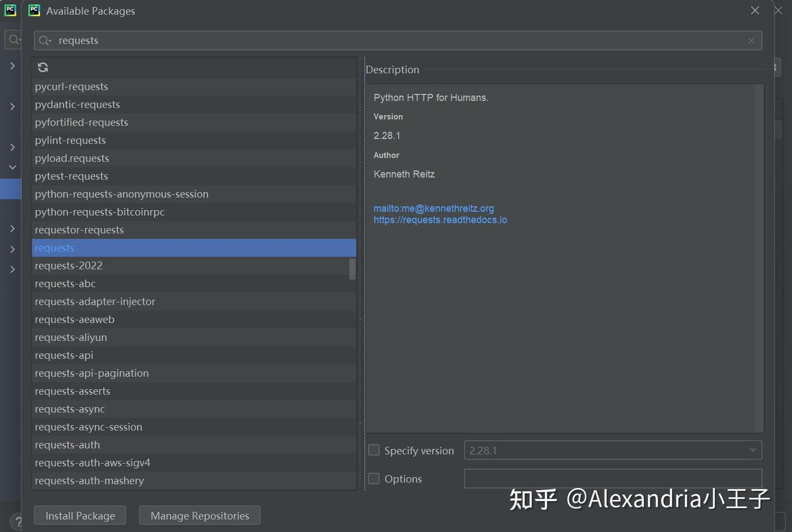Select pydantic-requests package
The image size is (792, 532).
(x=194, y=104)
